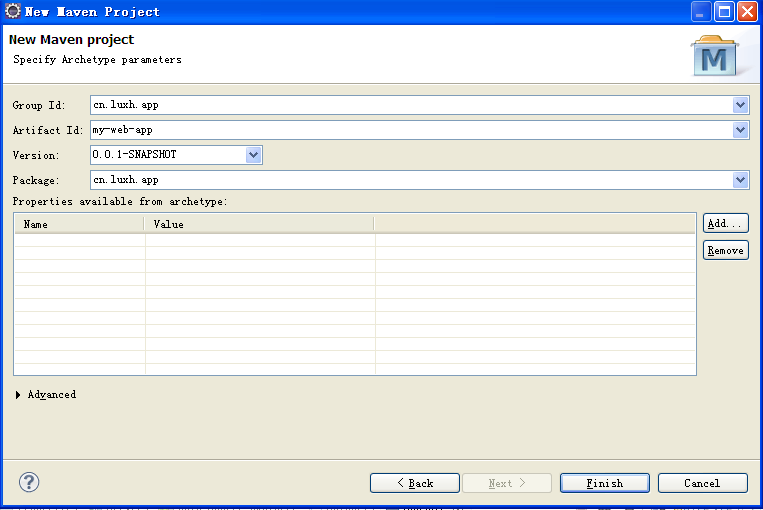The image size is (763, 510).
Task: Minimize the New Maven Project window
Action: coord(701,12)
